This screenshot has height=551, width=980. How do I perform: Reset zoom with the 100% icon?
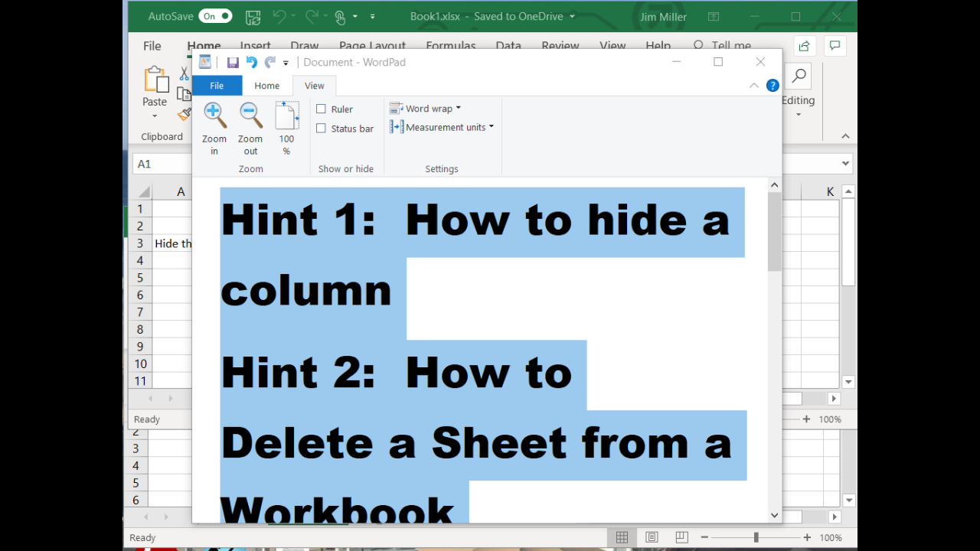click(x=286, y=116)
